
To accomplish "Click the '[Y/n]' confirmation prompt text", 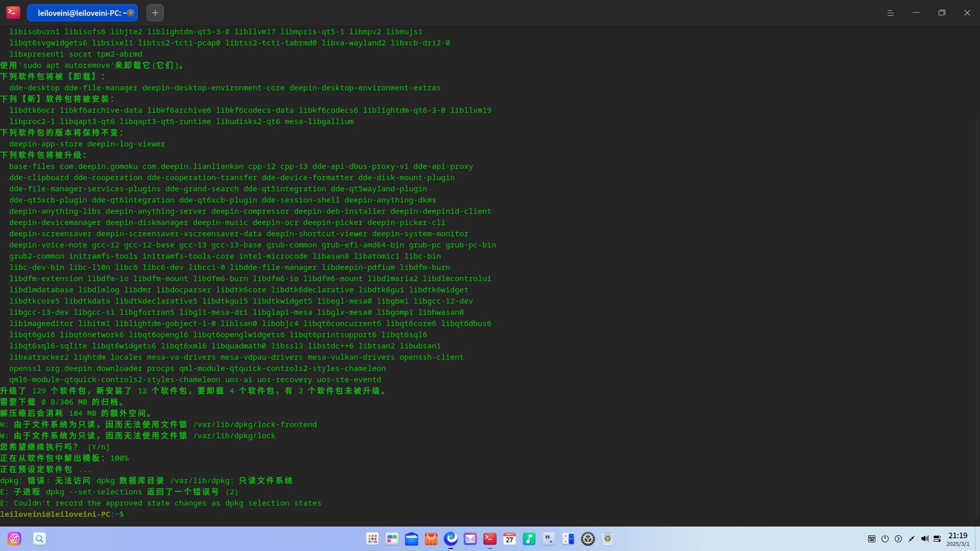I will [99, 447].
